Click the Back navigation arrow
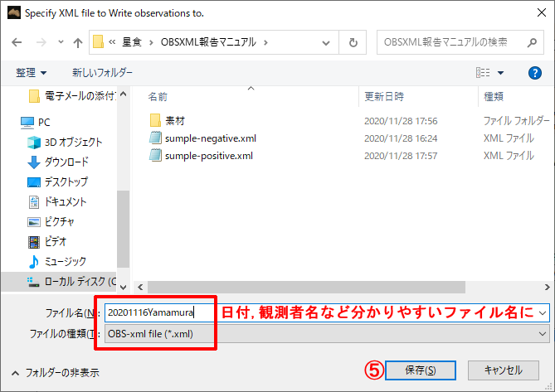555x392 pixels. click(x=17, y=42)
